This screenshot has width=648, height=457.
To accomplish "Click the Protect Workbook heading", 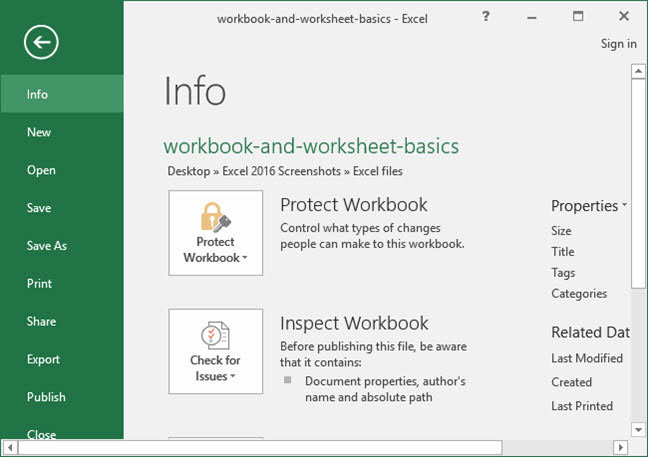I will tap(354, 205).
